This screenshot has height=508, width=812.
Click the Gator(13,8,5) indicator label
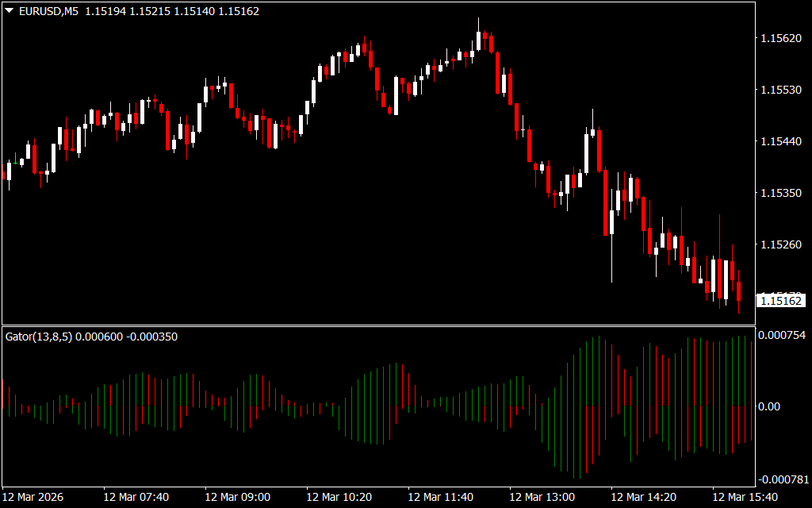click(x=39, y=337)
